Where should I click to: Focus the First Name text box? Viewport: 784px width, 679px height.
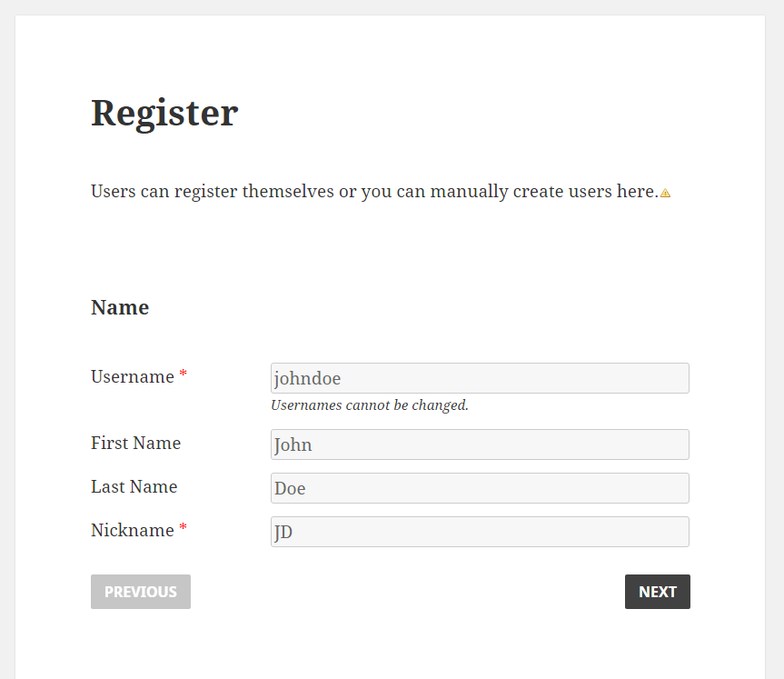pos(479,444)
